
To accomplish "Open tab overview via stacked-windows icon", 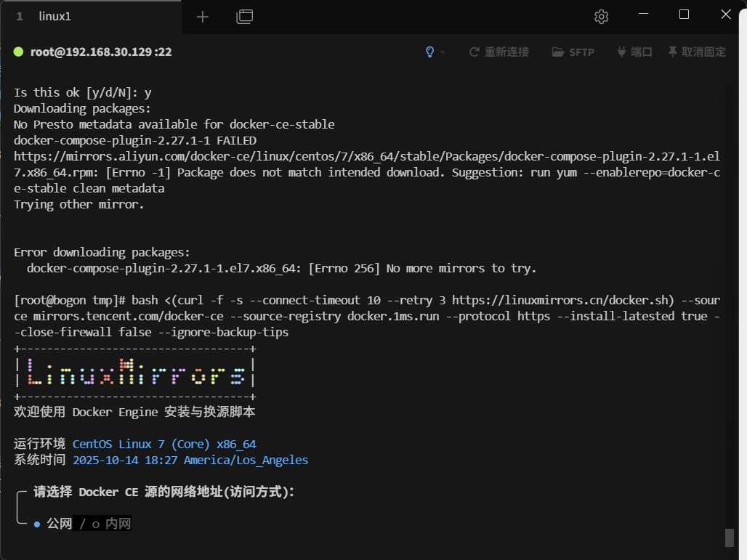I will [x=245, y=16].
